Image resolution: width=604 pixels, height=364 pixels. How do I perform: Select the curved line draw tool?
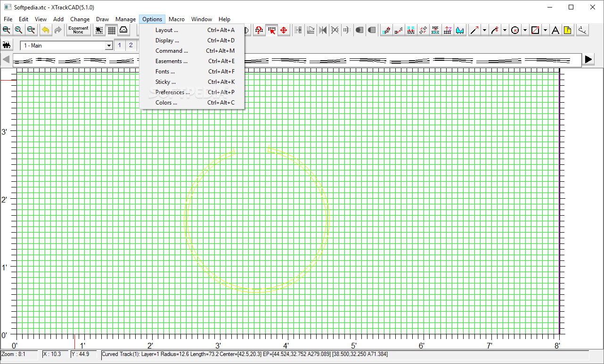pyautogui.click(x=495, y=30)
